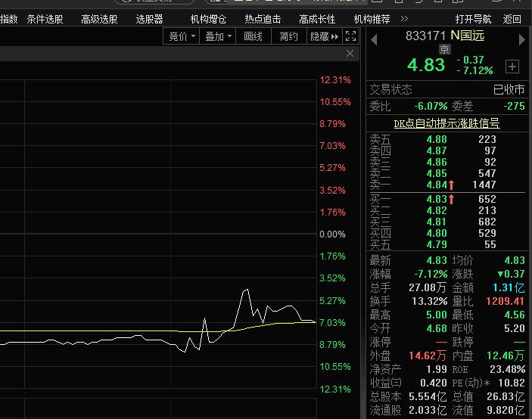This screenshot has height=419, width=532.
Task: Select the 热点追击 menu item
Action: [263, 19]
